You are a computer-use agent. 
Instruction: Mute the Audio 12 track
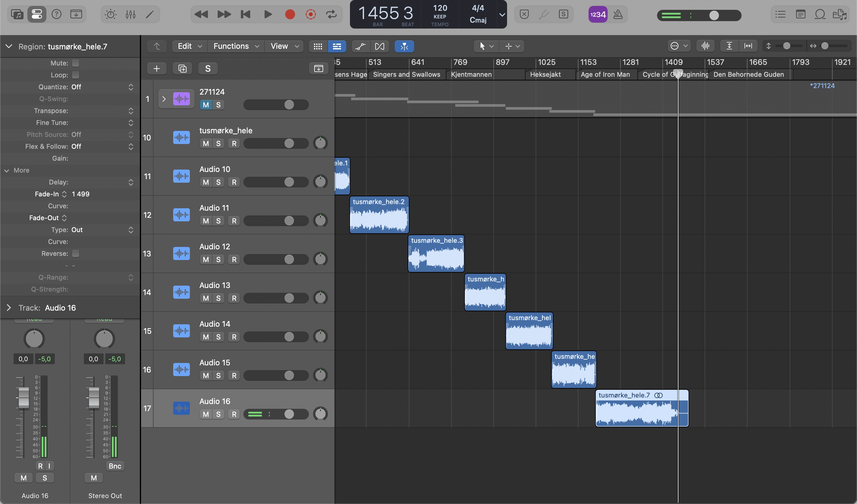pyautogui.click(x=206, y=259)
